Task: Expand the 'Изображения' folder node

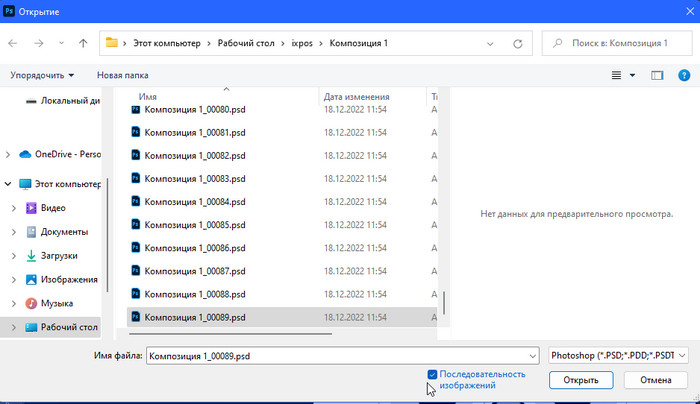Action: tap(14, 280)
